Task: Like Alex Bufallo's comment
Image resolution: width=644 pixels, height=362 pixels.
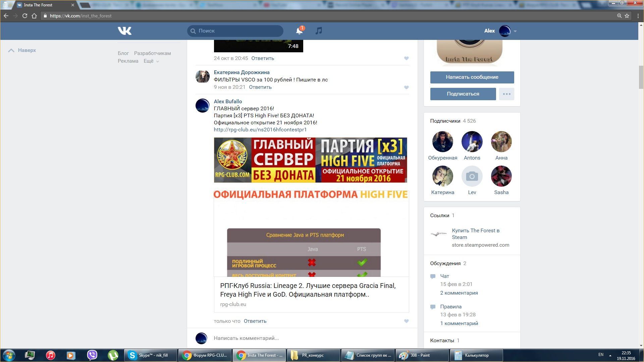Action: (x=406, y=321)
